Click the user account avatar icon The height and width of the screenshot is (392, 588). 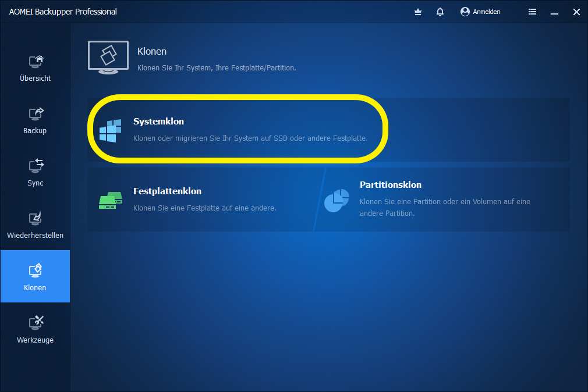465,12
